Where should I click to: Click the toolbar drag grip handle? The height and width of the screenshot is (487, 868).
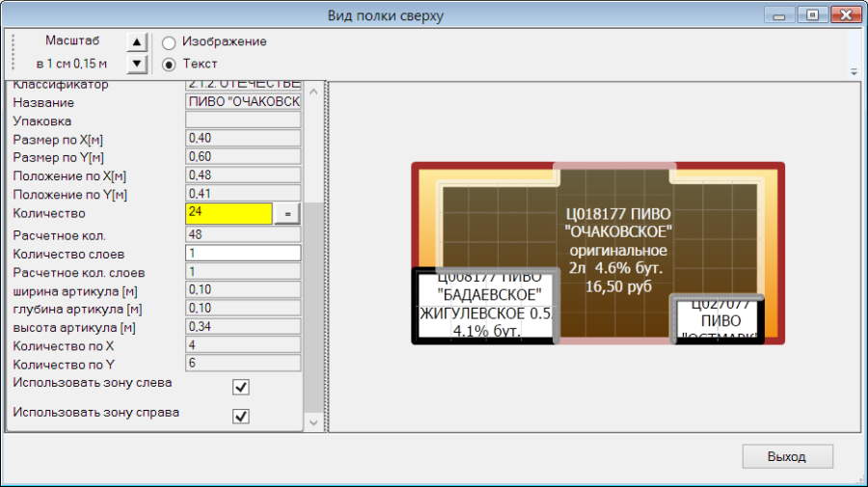click(x=14, y=52)
